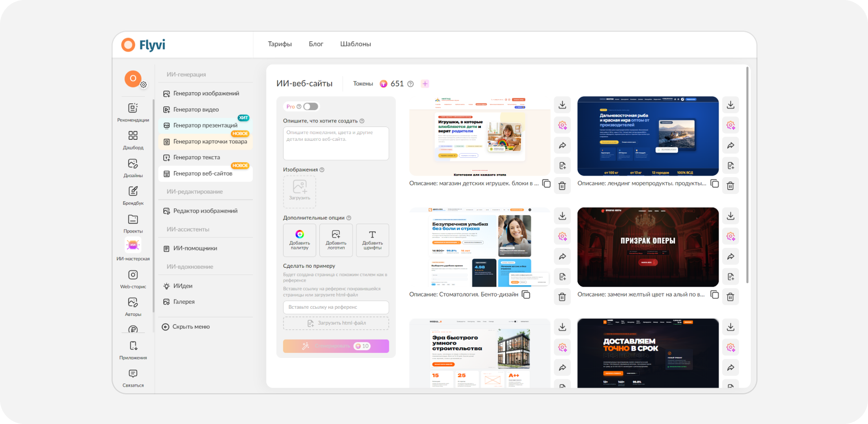Select Генератор презентаций menu item

coord(206,125)
